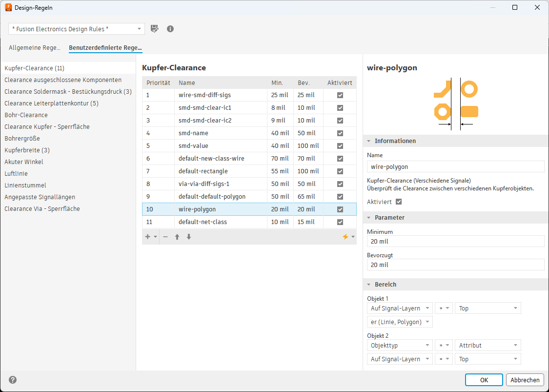Toggle checkbox for default-rectangle rule
Screen dimensions: 549x392
coord(340,171)
